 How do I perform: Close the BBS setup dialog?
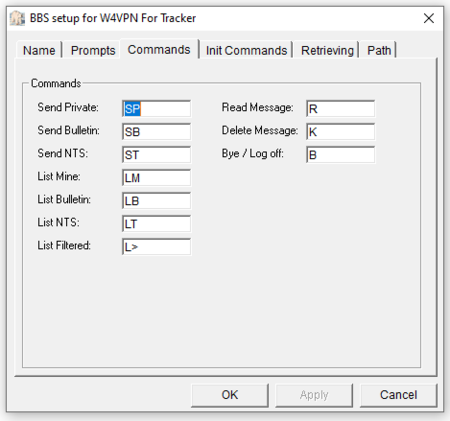tap(429, 18)
